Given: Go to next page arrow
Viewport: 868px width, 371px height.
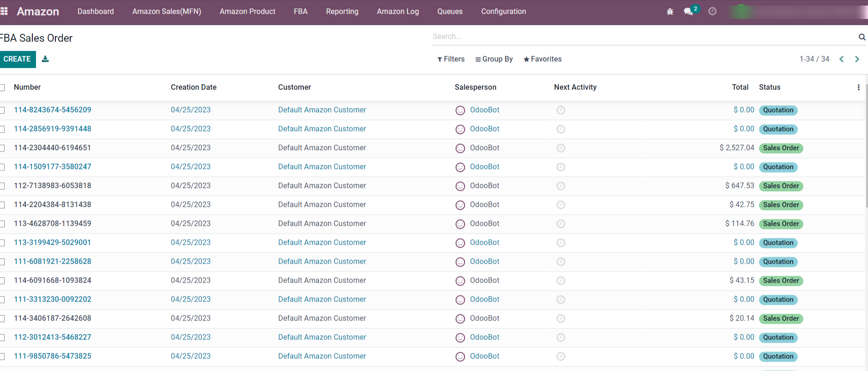Looking at the screenshot, I should [857, 59].
